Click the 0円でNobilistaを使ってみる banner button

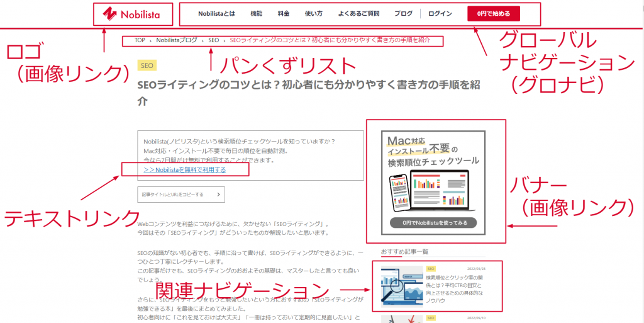(x=433, y=223)
